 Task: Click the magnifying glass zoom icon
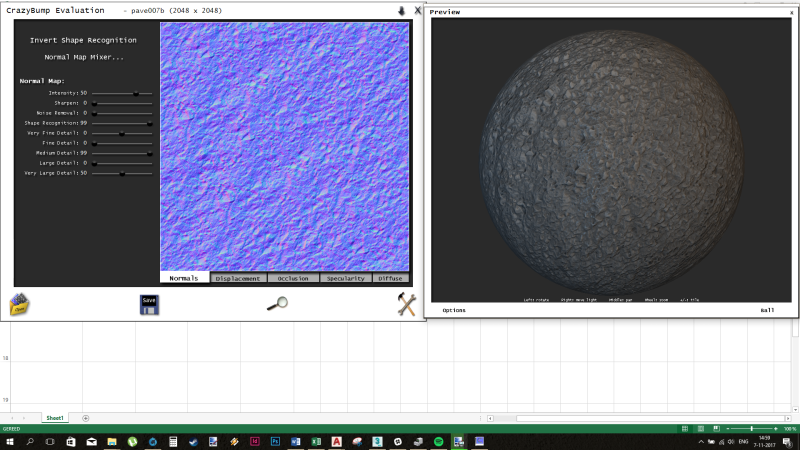tap(277, 304)
